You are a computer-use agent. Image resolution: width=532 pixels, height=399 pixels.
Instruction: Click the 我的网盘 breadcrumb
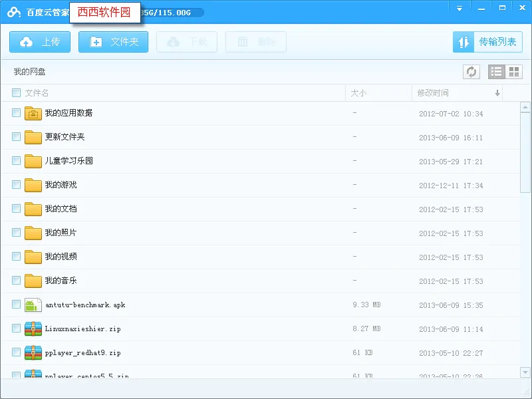coord(28,72)
